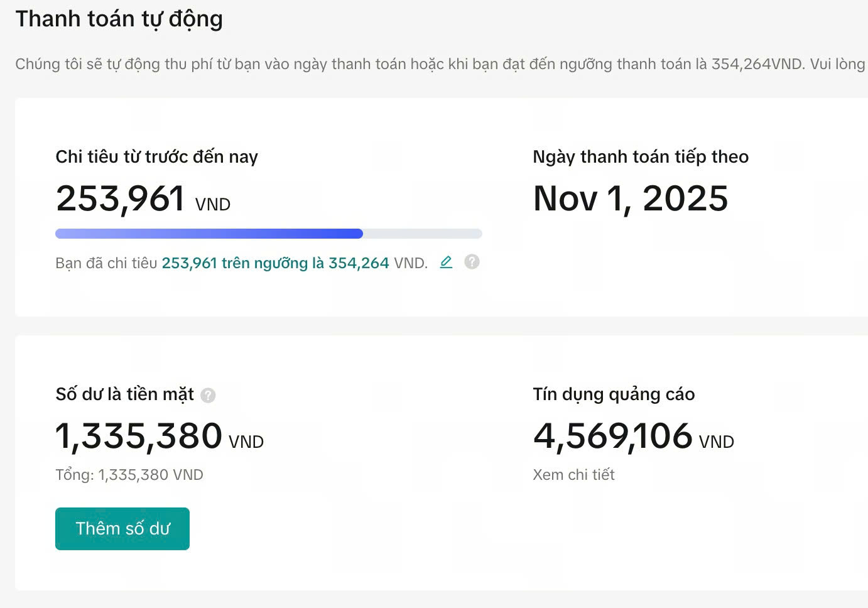Screen dimensions: 868x608
Task: Click the gray unfilled end of the spending bar
Action: 422,234
